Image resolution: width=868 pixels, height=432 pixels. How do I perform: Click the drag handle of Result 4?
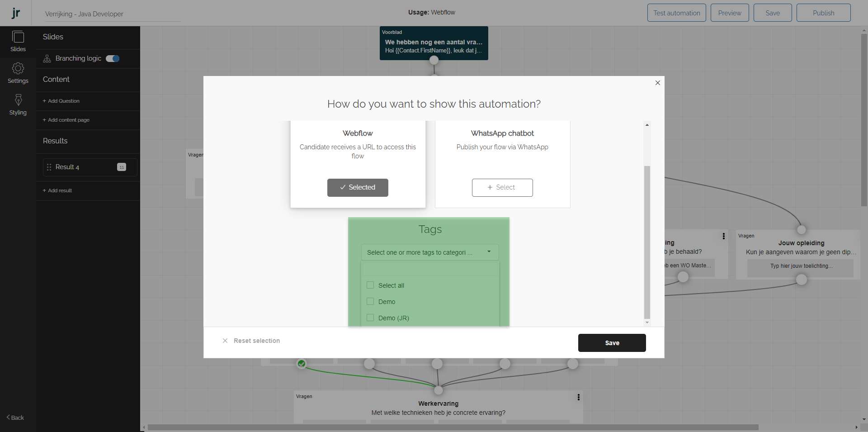[49, 167]
